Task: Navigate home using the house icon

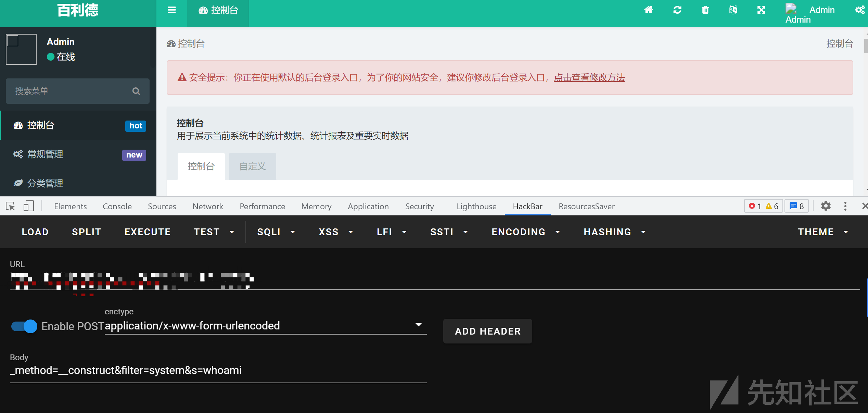Action: click(x=648, y=10)
